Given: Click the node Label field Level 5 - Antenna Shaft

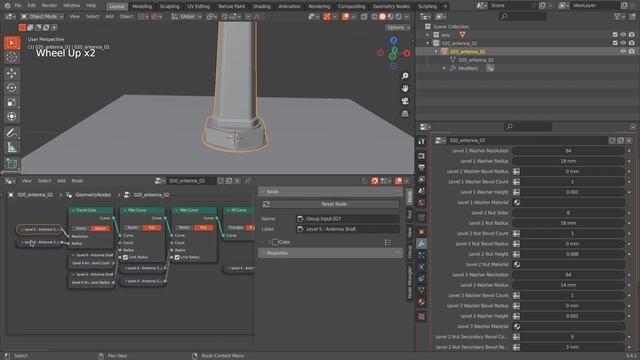Looking at the screenshot, I should pyautogui.click(x=348, y=229).
